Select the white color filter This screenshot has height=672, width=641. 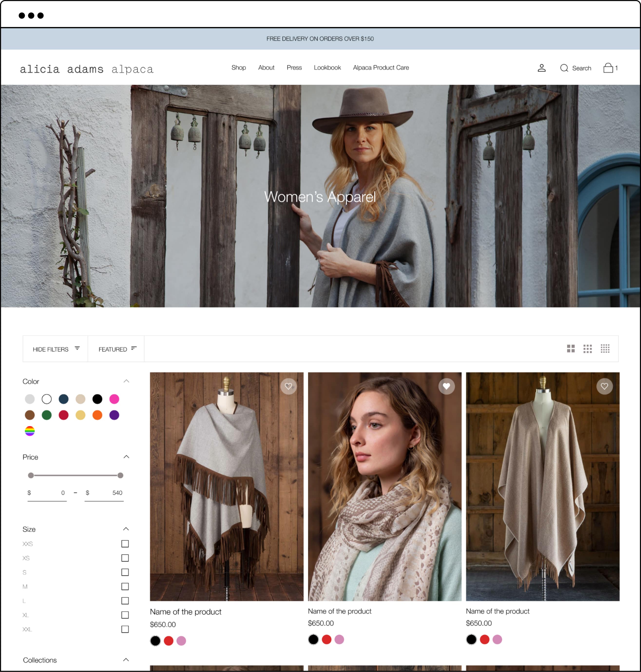click(x=47, y=399)
